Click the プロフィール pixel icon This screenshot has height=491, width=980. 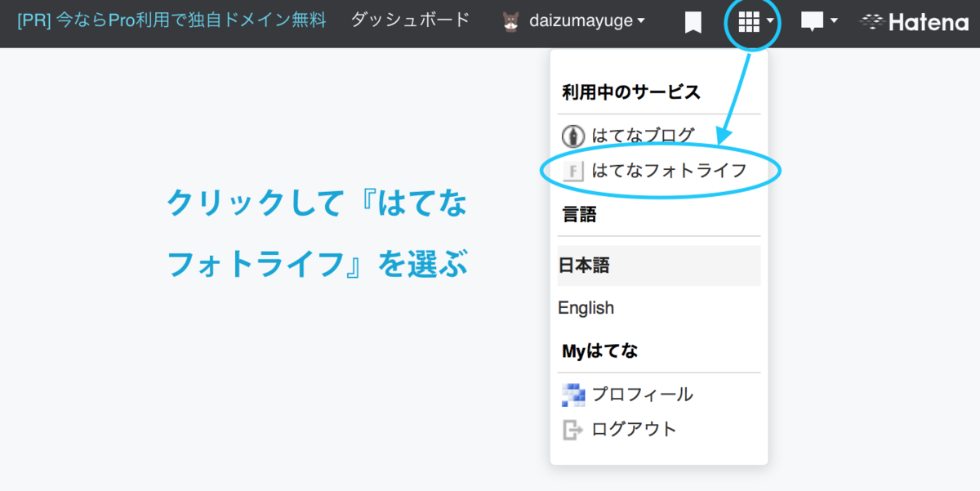(573, 395)
